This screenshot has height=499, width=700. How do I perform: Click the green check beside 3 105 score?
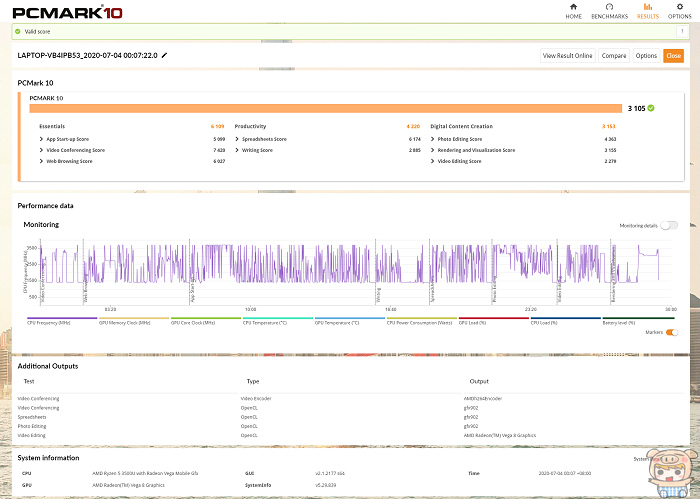tap(651, 108)
